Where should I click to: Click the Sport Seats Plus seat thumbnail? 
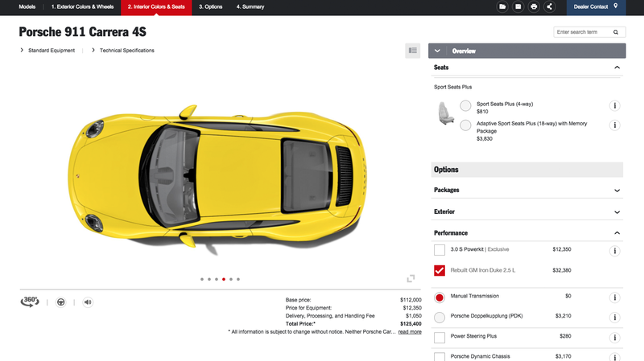click(x=446, y=113)
